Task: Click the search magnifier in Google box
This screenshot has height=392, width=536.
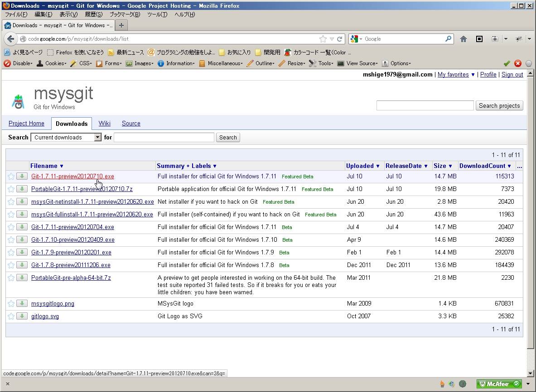Action: 448,39
